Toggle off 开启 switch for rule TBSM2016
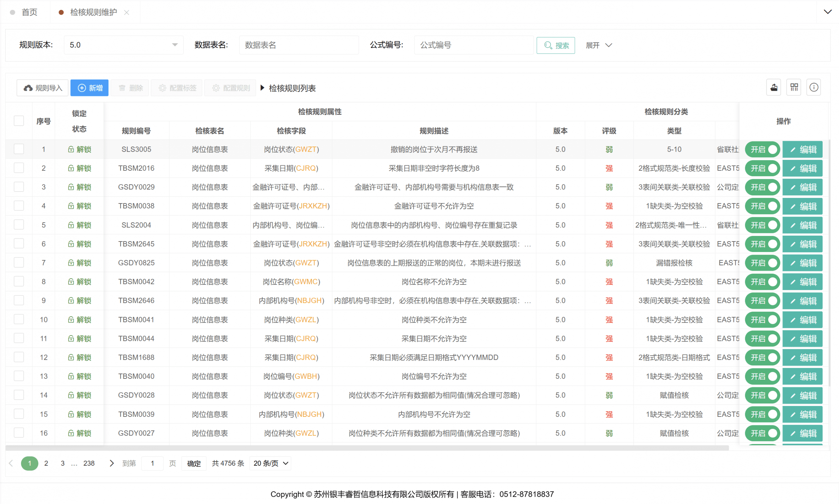839x504 pixels. (x=762, y=168)
